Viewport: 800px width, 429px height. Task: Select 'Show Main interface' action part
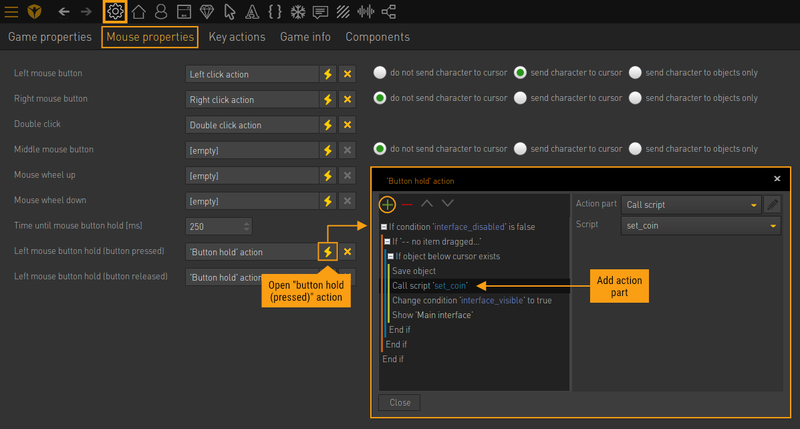tap(432, 315)
